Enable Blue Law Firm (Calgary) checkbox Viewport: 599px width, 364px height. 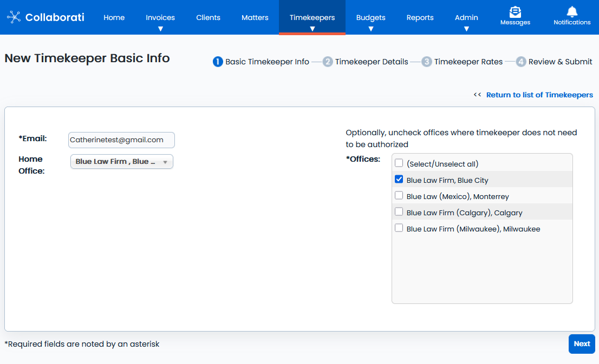[x=399, y=212]
